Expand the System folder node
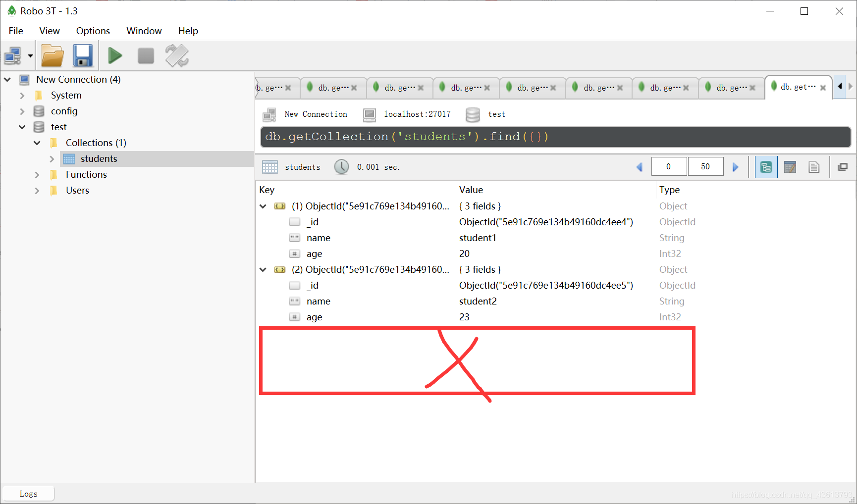Image resolution: width=857 pixels, height=504 pixels. point(22,95)
